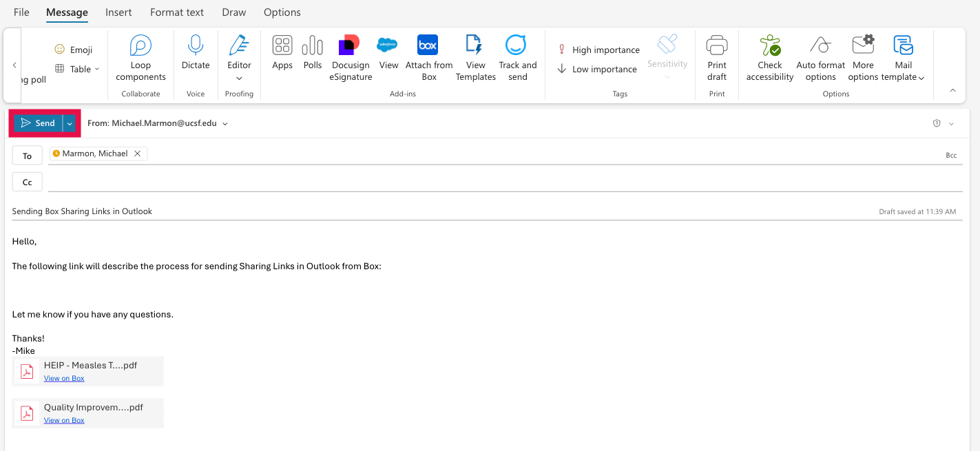
Task: Show the Bcc field
Action: pyautogui.click(x=951, y=156)
